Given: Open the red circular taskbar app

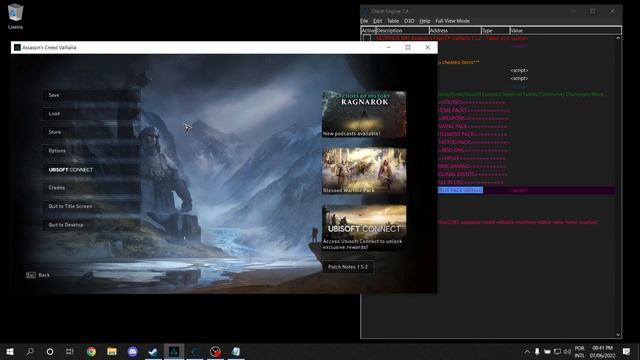Looking at the screenshot, I should [x=215, y=351].
